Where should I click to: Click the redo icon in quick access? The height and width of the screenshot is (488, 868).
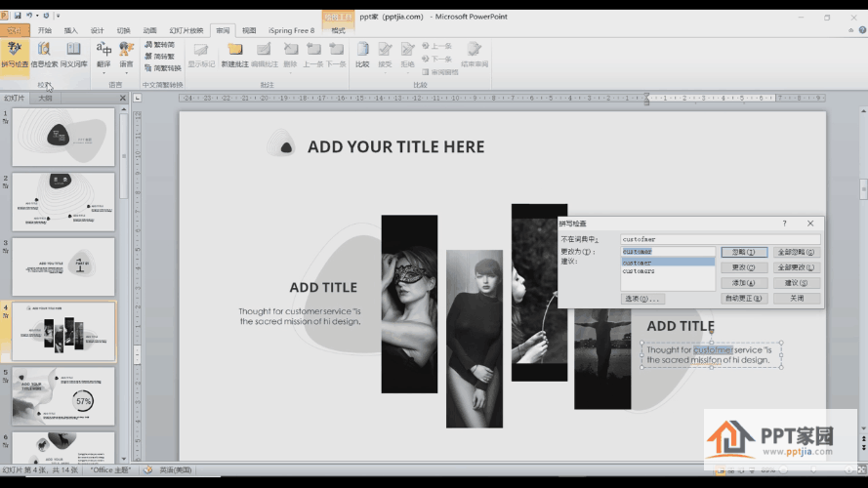click(46, 16)
